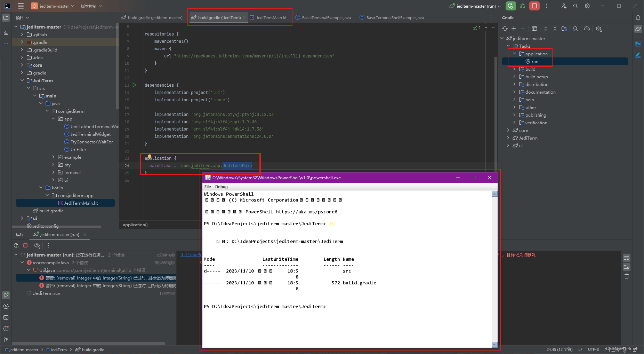The height and width of the screenshot is (354, 644).
Task: Reload all Gradle projects
Action: [505, 29]
